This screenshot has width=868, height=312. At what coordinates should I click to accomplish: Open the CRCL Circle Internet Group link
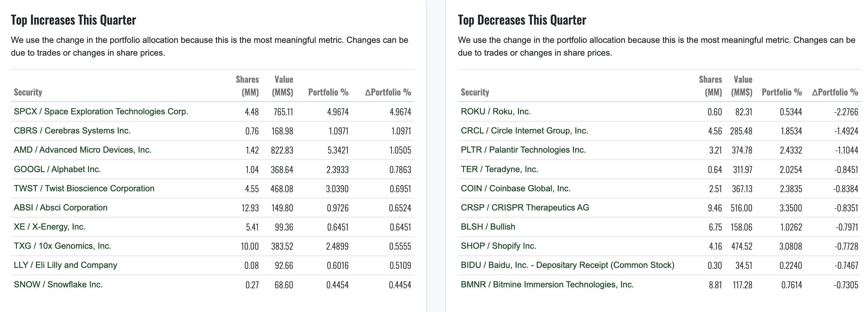(524, 131)
